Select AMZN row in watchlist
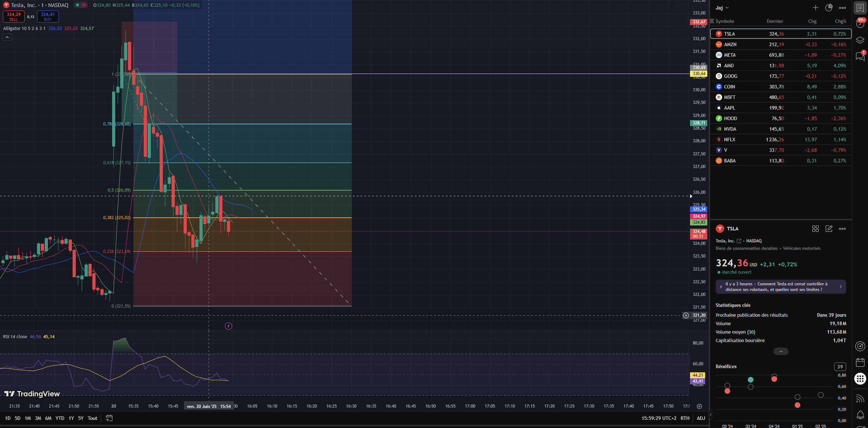The height and width of the screenshot is (428, 868). click(781, 44)
